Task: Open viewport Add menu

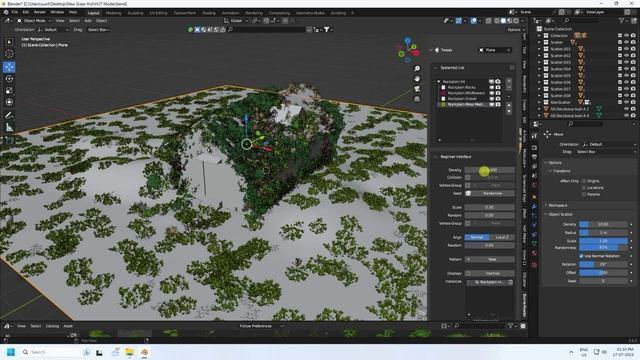Action: coord(88,20)
